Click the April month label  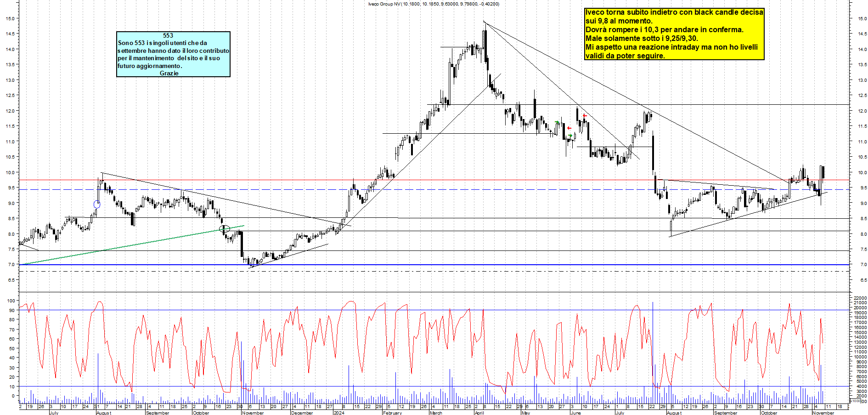(x=479, y=413)
